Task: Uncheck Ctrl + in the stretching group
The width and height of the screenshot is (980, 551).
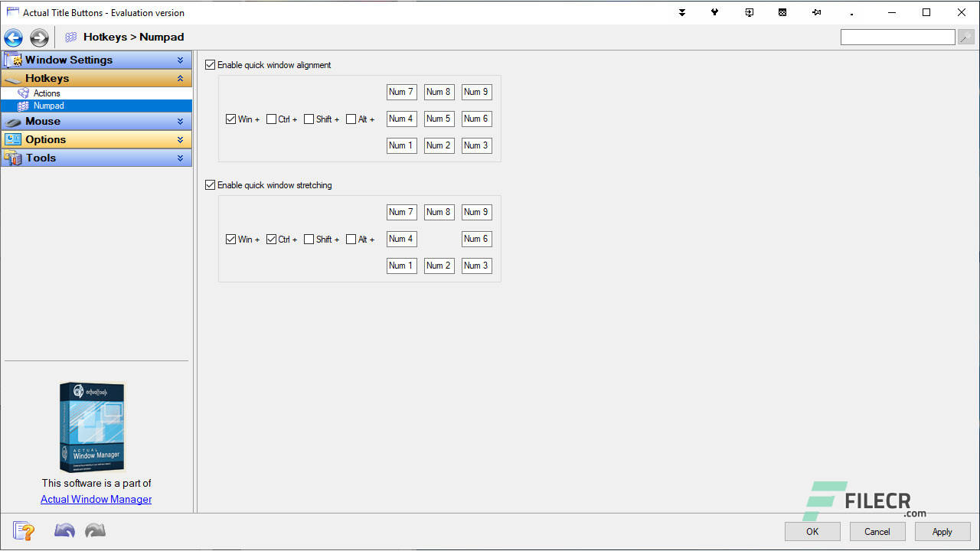Action: coord(272,240)
